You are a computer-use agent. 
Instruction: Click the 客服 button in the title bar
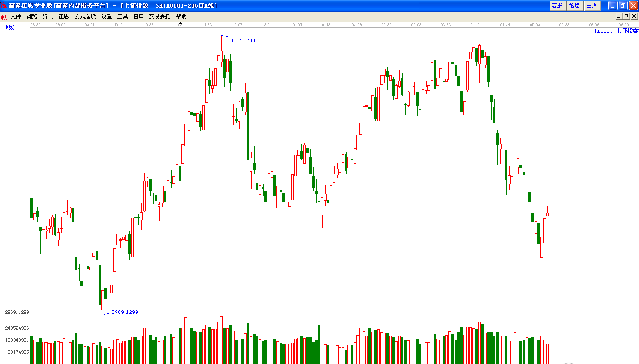(x=557, y=5)
